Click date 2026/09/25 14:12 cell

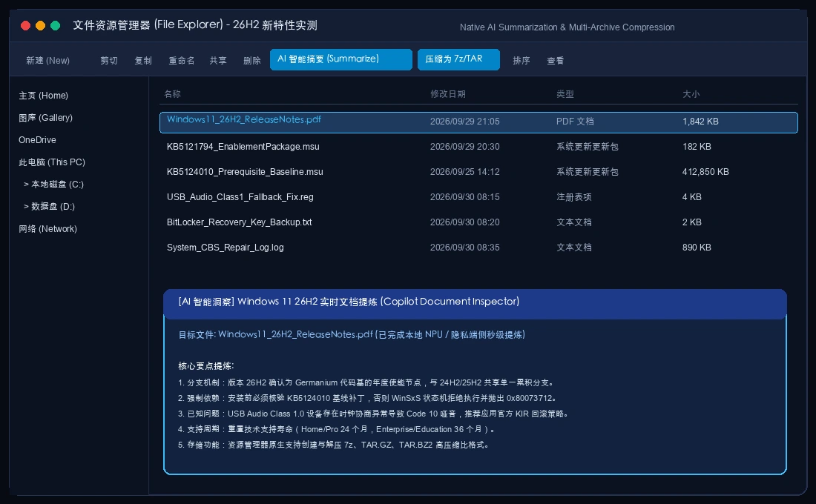pos(464,172)
